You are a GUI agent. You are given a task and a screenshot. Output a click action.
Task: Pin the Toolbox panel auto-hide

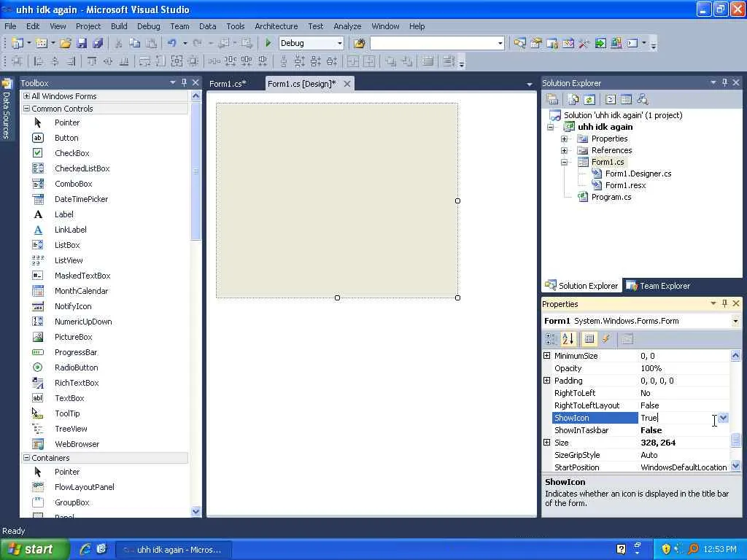[x=185, y=82]
